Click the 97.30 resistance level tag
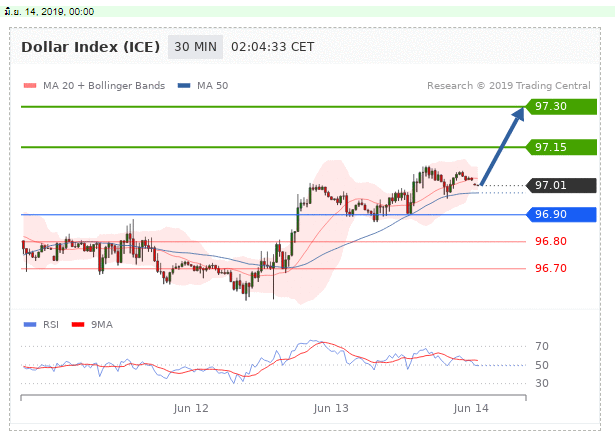615x444 pixels. (560, 106)
